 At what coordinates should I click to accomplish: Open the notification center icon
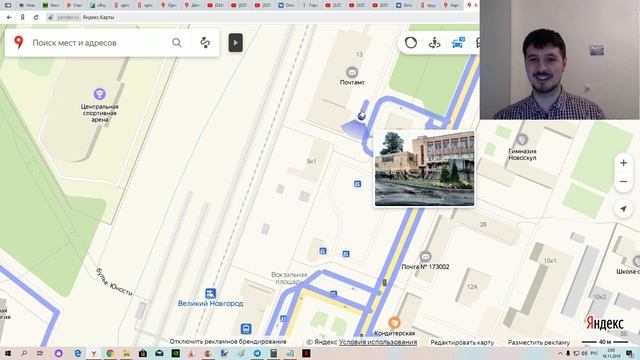point(630,353)
